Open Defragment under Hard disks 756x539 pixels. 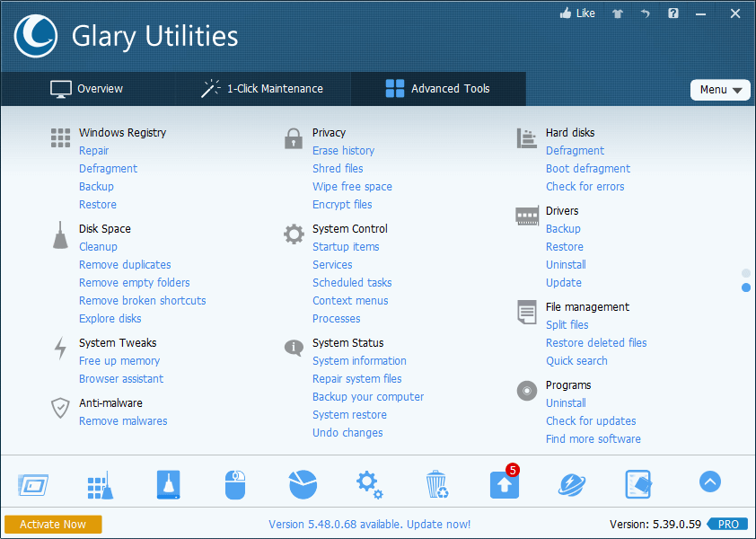tap(575, 150)
